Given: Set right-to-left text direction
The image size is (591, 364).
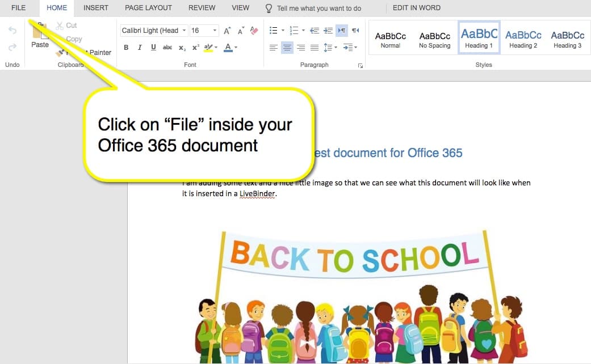Looking at the screenshot, I should (355, 31).
